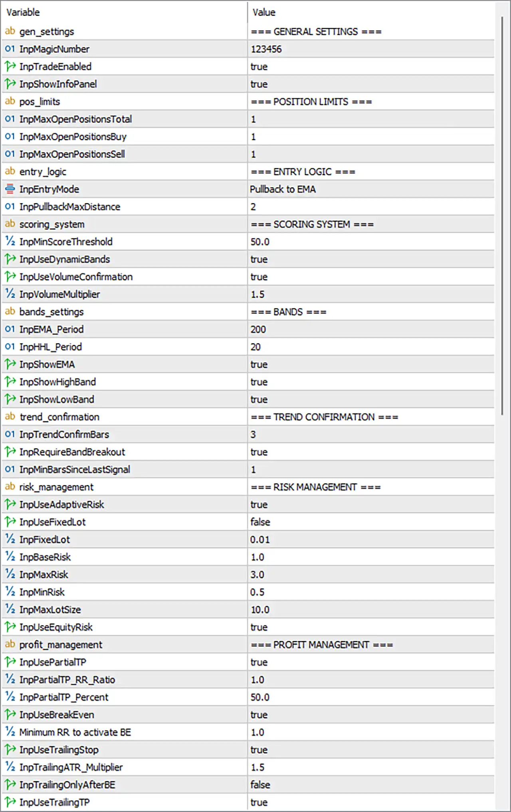Screen dimensions: 511x812
Task: Click the enum icon beside InpEntryMode
Action: click(10, 189)
